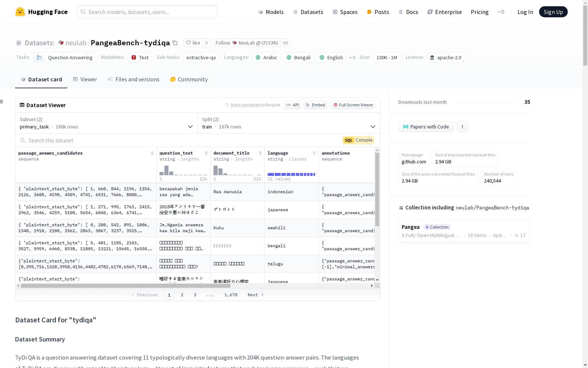Screen dimensions: 588x368
Task: Select the 'Ras manusia' document title cell
Action: coord(237,192)
